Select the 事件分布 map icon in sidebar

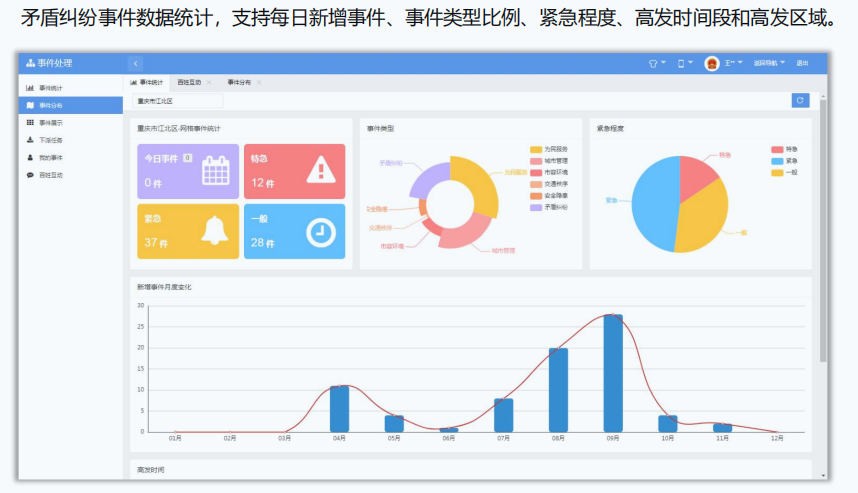(x=30, y=105)
